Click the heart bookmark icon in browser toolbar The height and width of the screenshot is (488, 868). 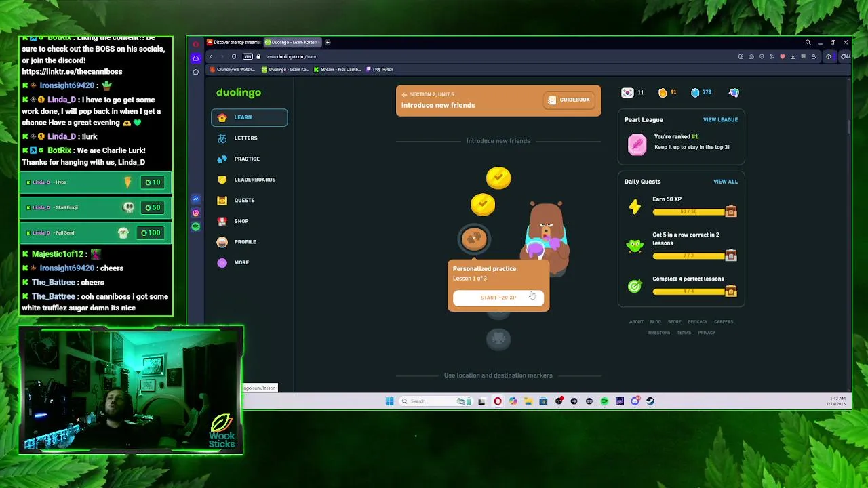click(x=783, y=57)
